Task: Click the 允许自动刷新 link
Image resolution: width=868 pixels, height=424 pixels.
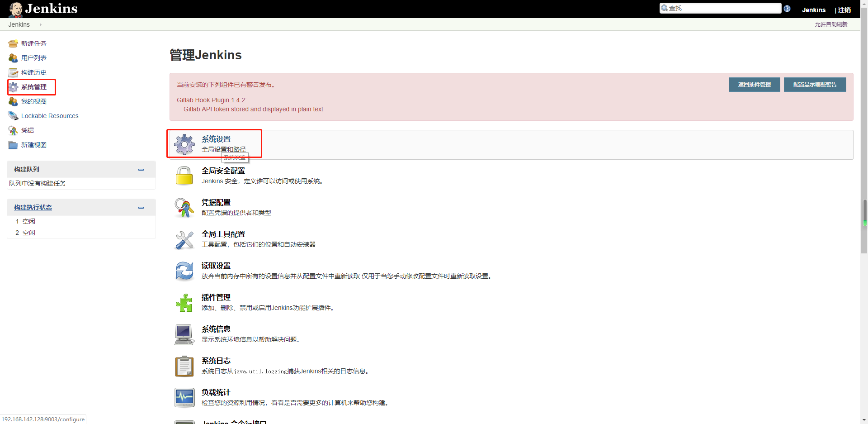Action: point(831,24)
